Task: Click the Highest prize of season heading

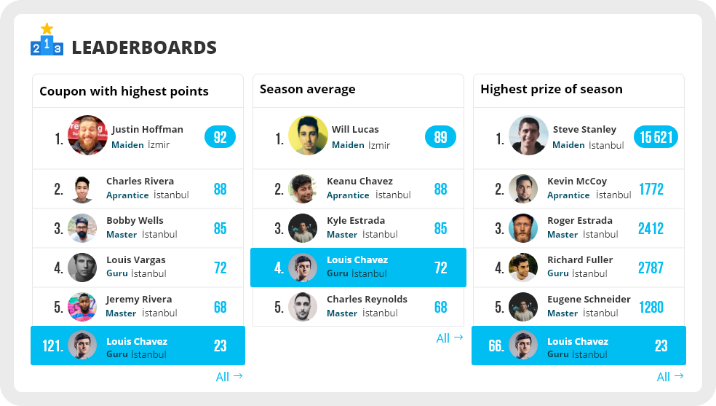Action: point(551,89)
